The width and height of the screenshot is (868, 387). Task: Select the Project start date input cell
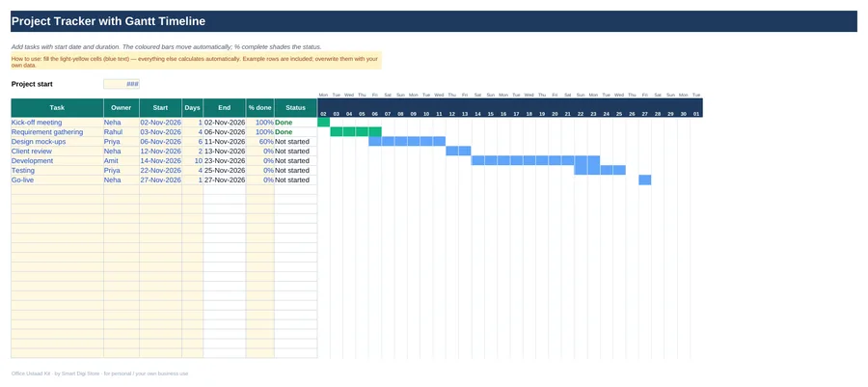tap(122, 84)
